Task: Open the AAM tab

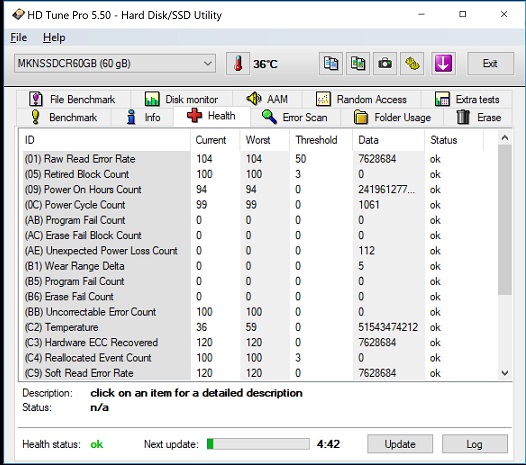Action: pos(267,99)
